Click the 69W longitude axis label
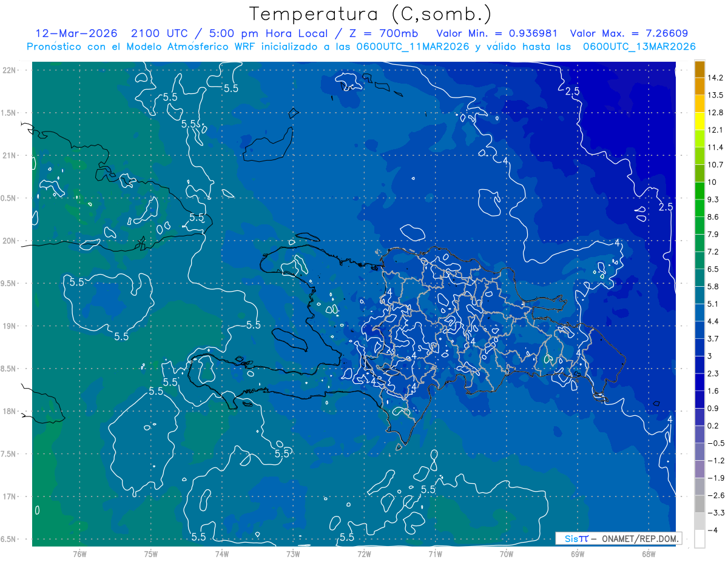 pos(578,554)
